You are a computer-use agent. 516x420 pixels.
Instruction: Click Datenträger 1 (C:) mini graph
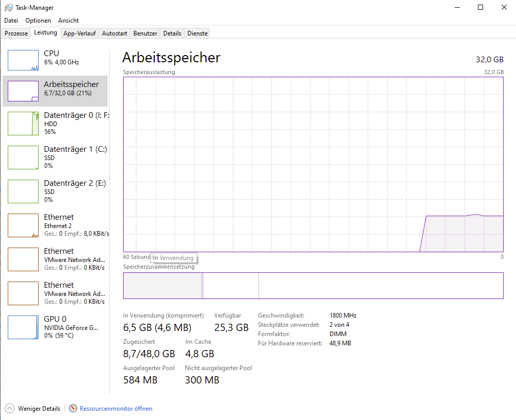click(x=23, y=157)
